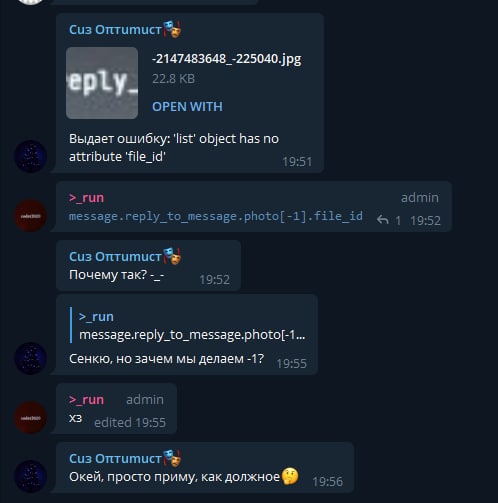498x503 pixels.
Task: Open the reply thread arrow with count 1
Action: click(x=388, y=220)
